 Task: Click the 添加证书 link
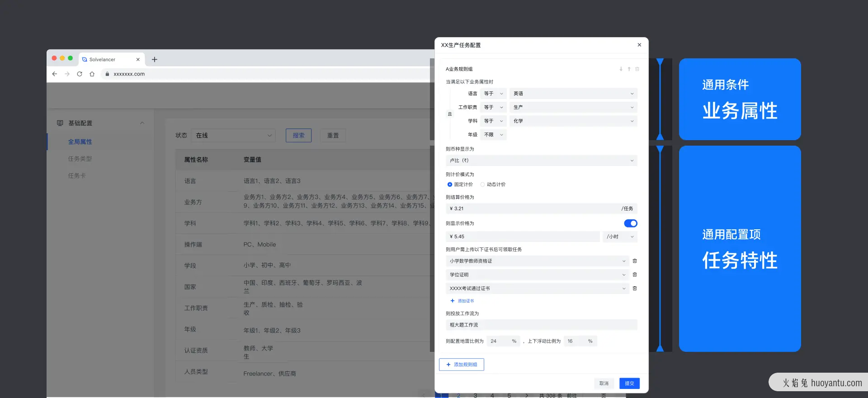point(466,301)
